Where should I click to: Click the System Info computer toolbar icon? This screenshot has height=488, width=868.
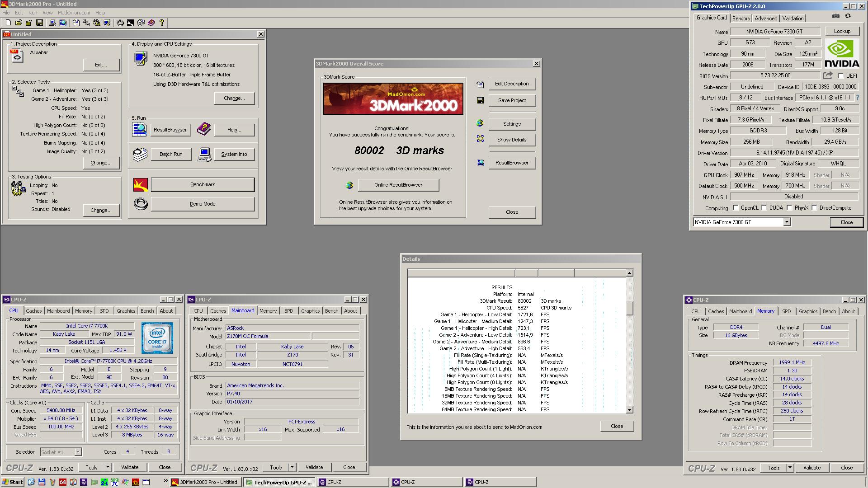tap(52, 23)
